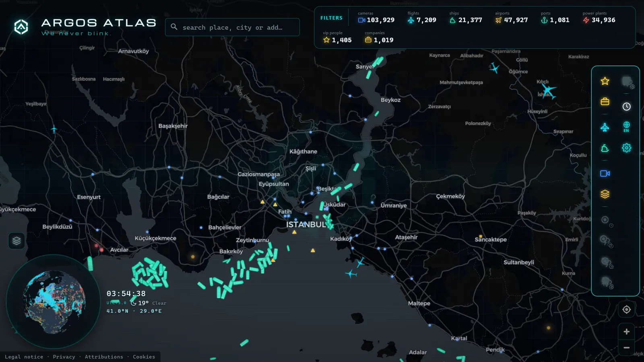Open the Attributions link
The image size is (644, 362).
point(104,357)
